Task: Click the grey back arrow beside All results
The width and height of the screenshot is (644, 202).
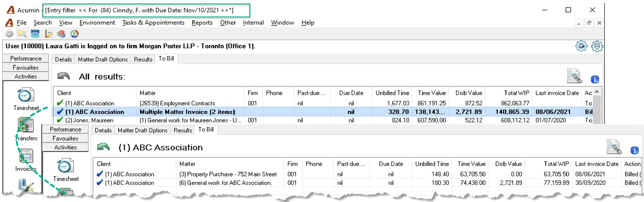Action: pyautogui.click(x=64, y=76)
